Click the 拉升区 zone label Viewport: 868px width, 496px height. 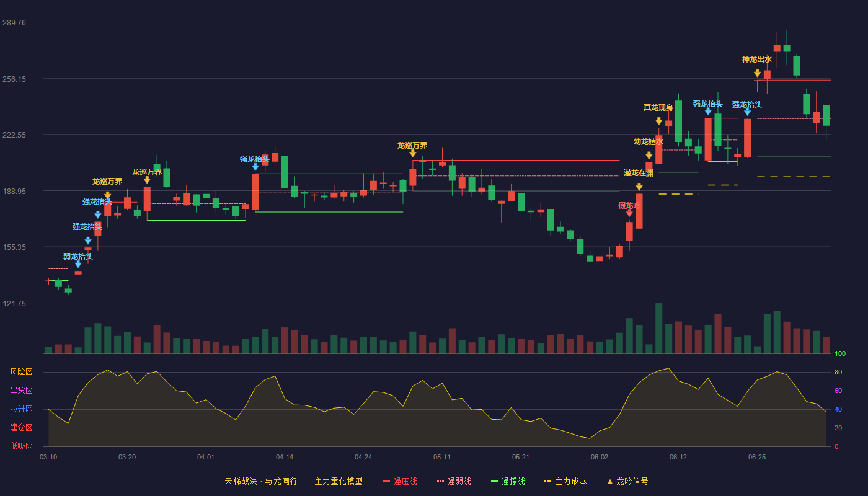[x=21, y=409]
